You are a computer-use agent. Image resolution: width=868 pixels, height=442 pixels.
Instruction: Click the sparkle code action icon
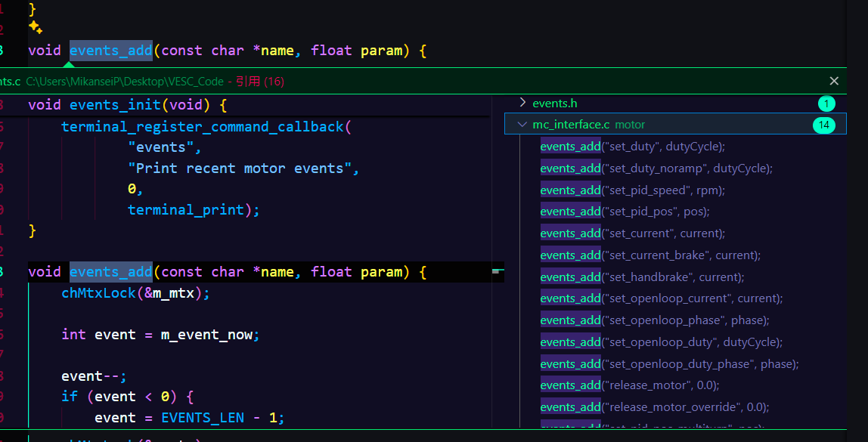pos(35,27)
